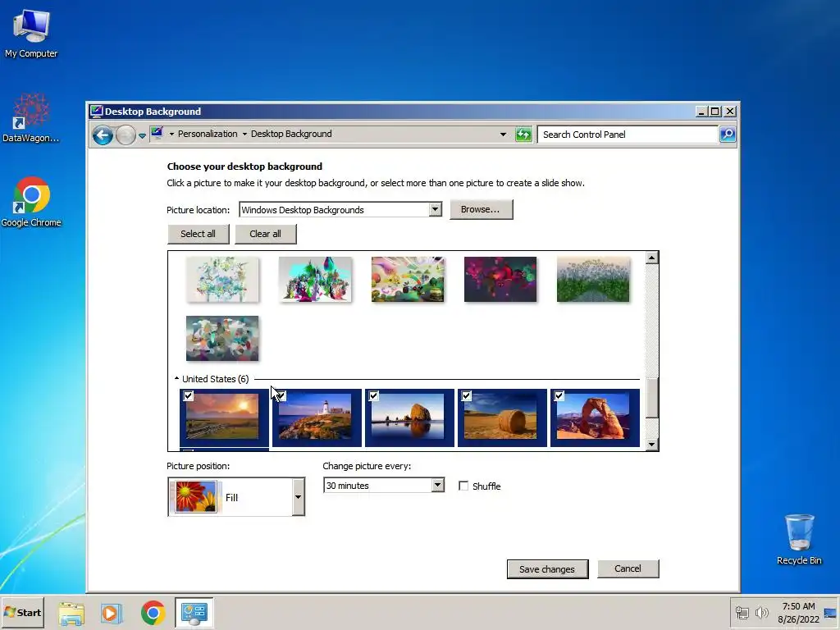Select the lighthouse coast thumbnail
This screenshot has height=630, width=840.
(315, 418)
